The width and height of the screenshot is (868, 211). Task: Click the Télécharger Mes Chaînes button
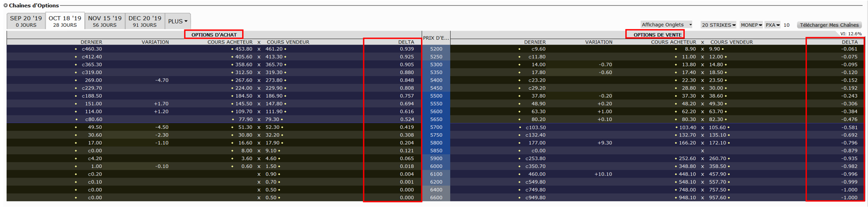(x=829, y=25)
